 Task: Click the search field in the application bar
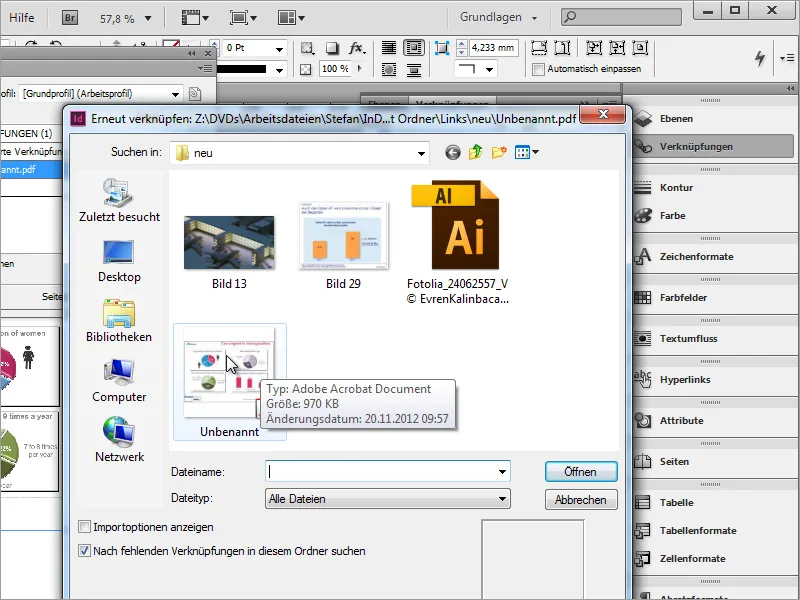[621, 17]
